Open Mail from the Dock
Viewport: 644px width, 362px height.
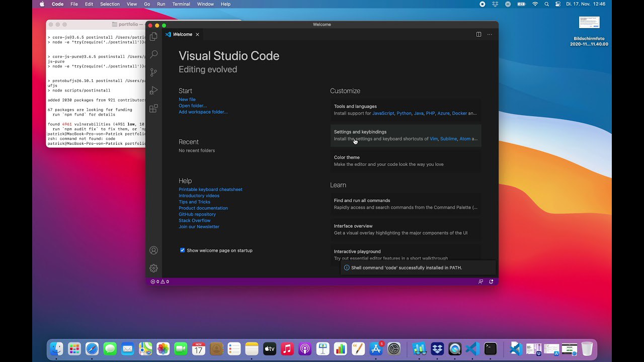click(128, 348)
